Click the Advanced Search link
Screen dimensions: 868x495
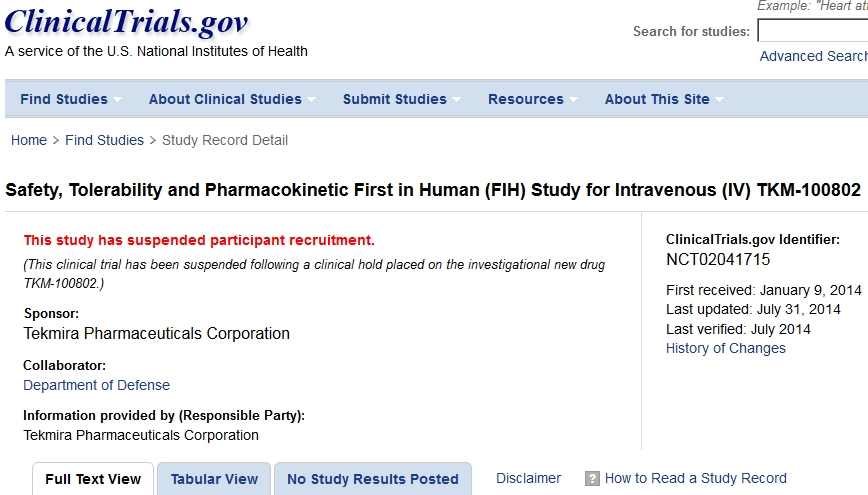(813, 56)
